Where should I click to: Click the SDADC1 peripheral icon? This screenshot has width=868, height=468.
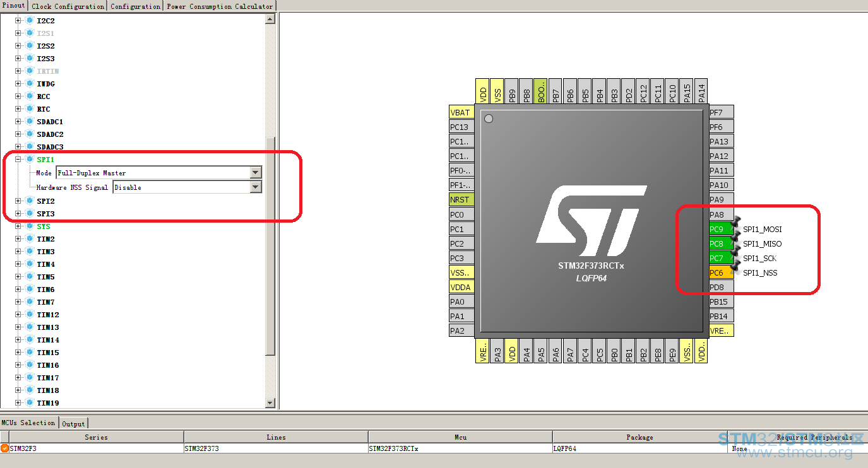pos(29,122)
